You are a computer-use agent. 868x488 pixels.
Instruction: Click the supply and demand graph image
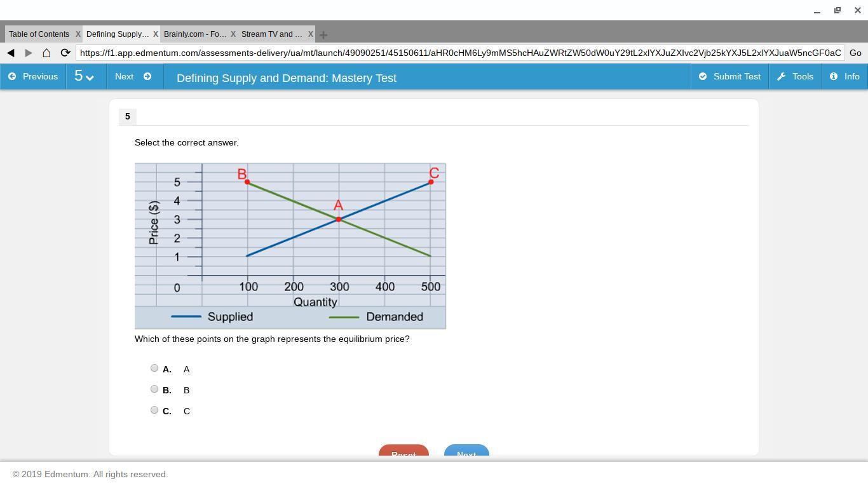point(290,246)
